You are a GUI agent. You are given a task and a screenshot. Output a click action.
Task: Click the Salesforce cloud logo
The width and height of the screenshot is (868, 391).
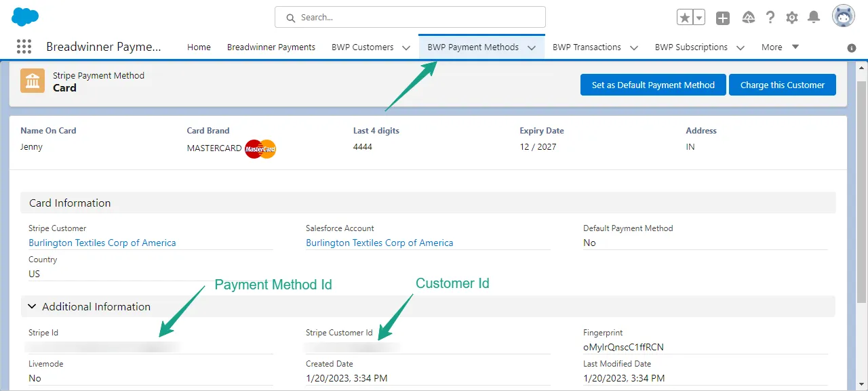pos(25,17)
